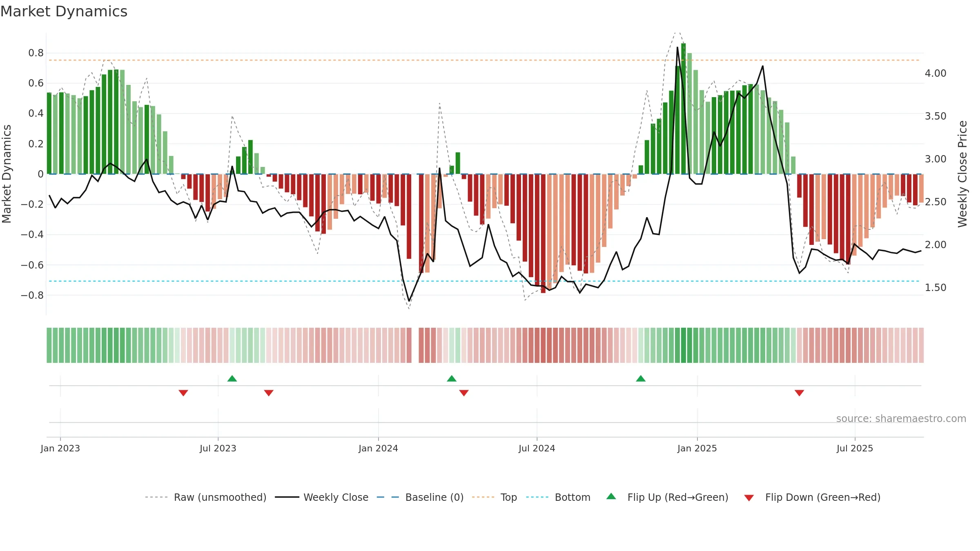Click the green flip-up marker in late 2024

click(x=641, y=378)
